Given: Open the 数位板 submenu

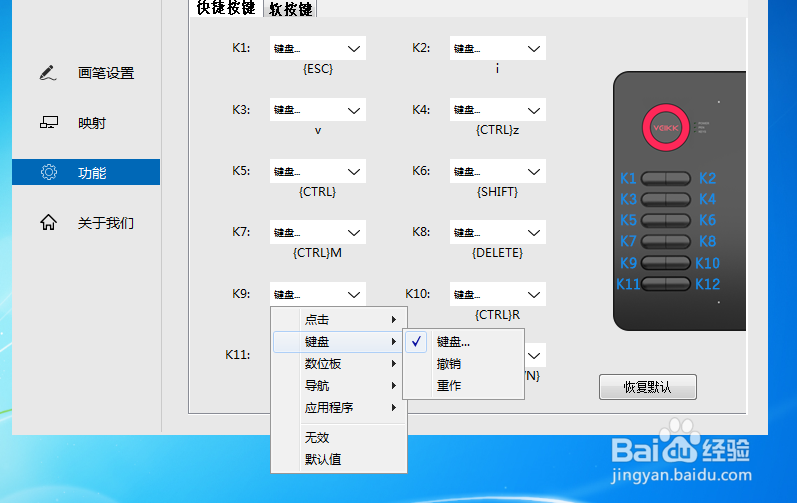Looking at the screenshot, I should (x=339, y=364).
